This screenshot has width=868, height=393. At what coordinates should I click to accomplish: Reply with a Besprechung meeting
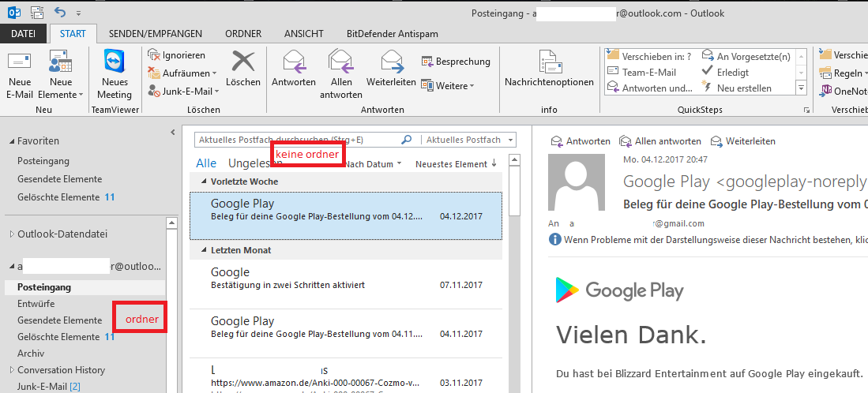click(456, 62)
